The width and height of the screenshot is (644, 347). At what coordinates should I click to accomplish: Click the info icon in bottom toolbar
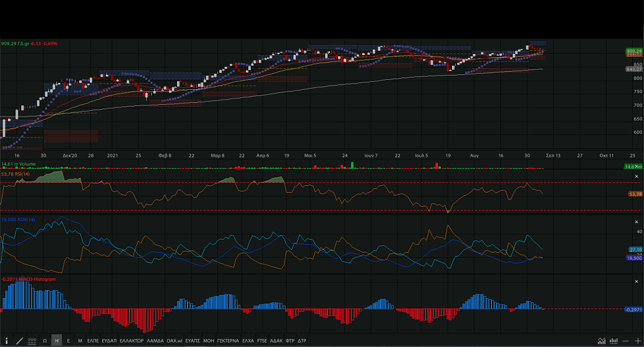pyautogui.click(x=7, y=341)
